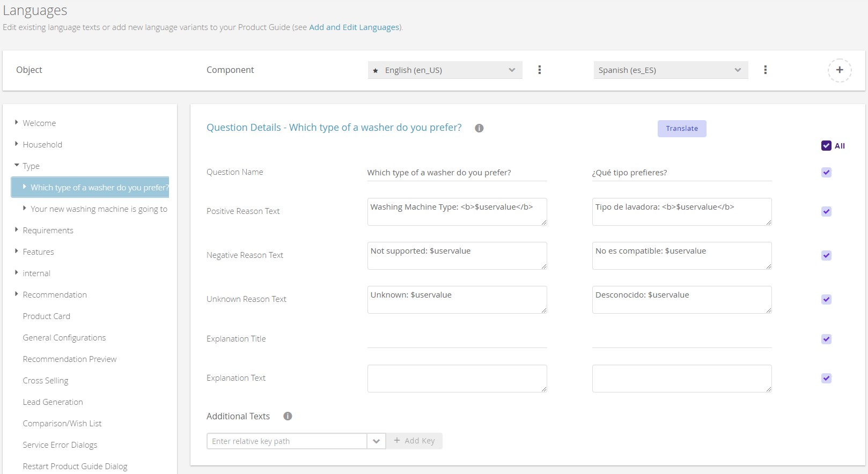This screenshot has width=868, height=474.
Task: Select Product Card in the sidebar
Action: [46, 316]
